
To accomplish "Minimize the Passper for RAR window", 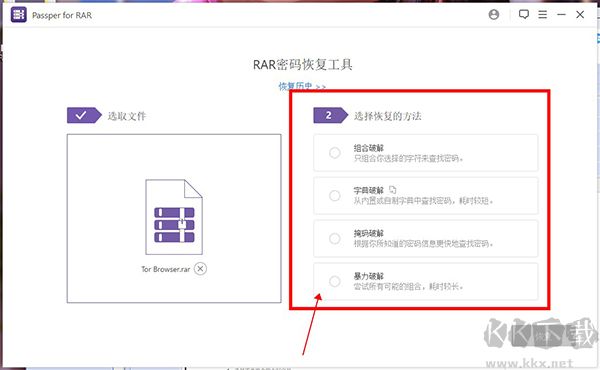I will click(561, 15).
